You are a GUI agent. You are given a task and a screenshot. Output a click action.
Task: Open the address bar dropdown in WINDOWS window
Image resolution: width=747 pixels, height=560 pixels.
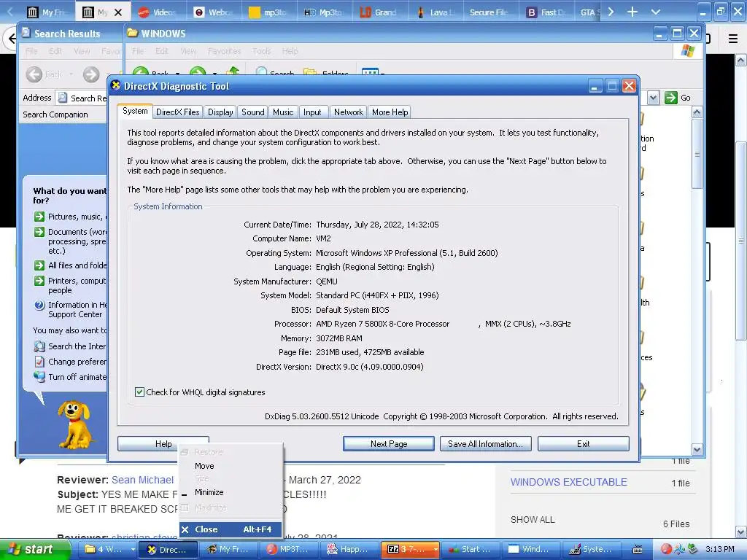click(653, 98)
